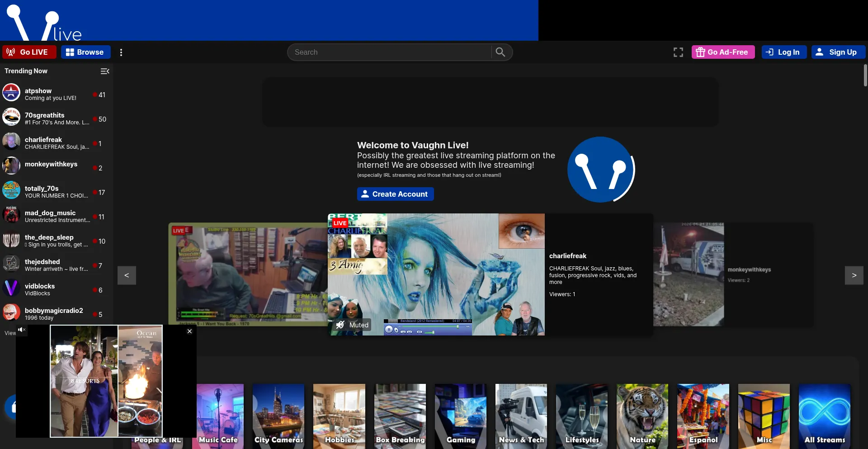Collapse the Trending Now sidebar
This screenshot has height=449, width=868.
click(x=105, y=71)
